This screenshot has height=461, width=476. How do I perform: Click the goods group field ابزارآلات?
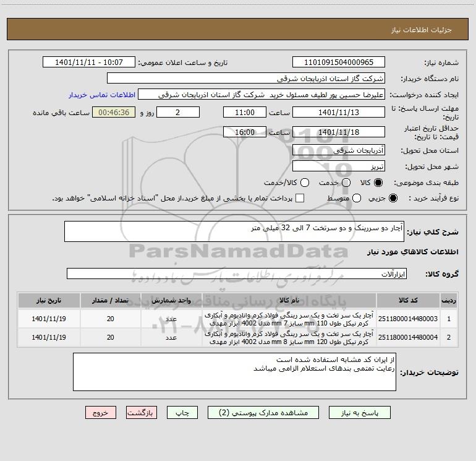tap(237, 274)
